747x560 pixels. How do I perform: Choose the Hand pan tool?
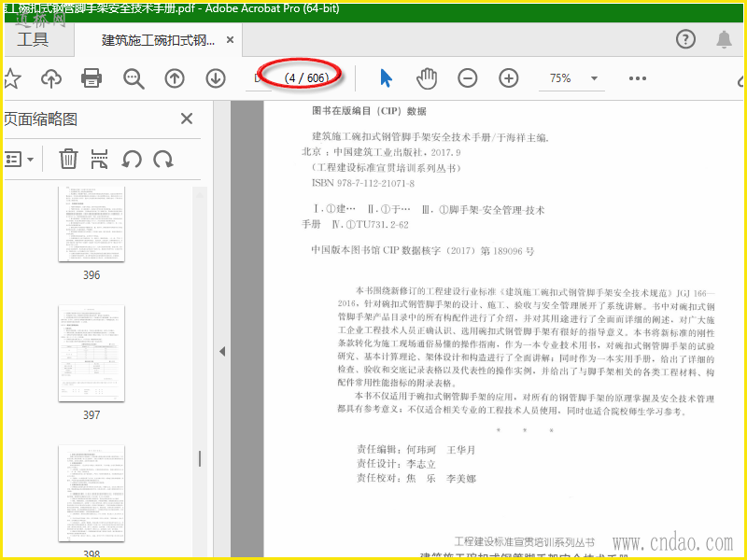[427, 78]
